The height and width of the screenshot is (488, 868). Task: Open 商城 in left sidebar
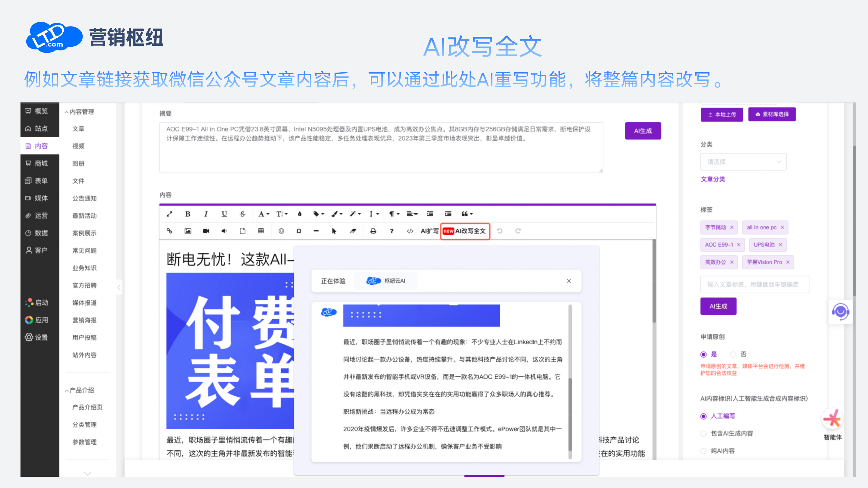click(x=41, y=163)
